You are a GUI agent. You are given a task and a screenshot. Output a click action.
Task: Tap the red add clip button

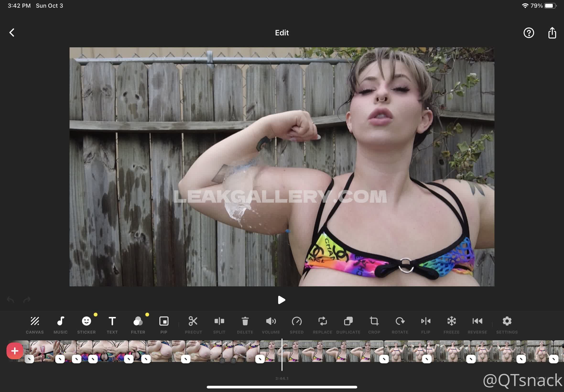[x=15, y=351]
